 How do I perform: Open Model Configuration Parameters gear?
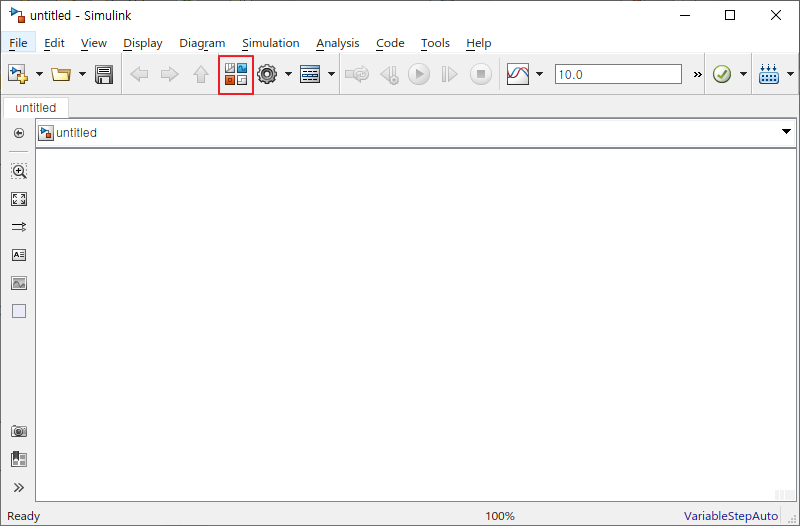pos(267,74)
